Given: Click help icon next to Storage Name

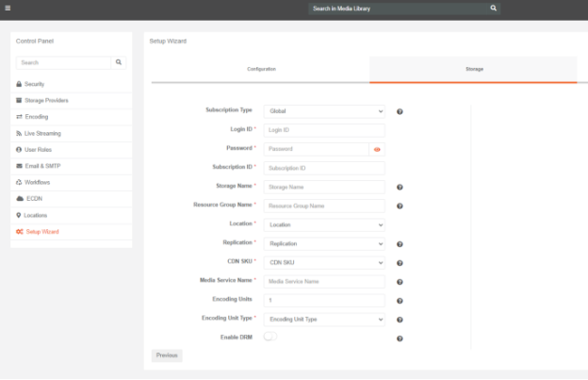Looking at the screenshot, I should [400, 187].
